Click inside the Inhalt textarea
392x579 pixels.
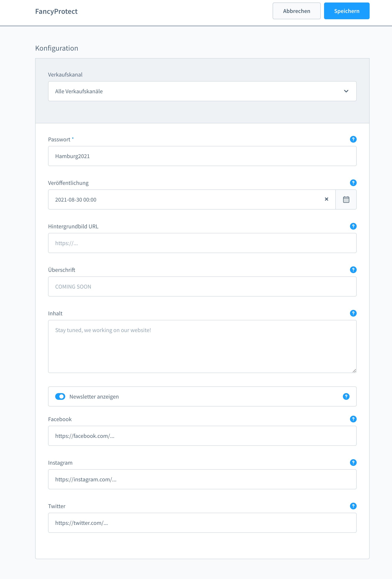[202, 346]
